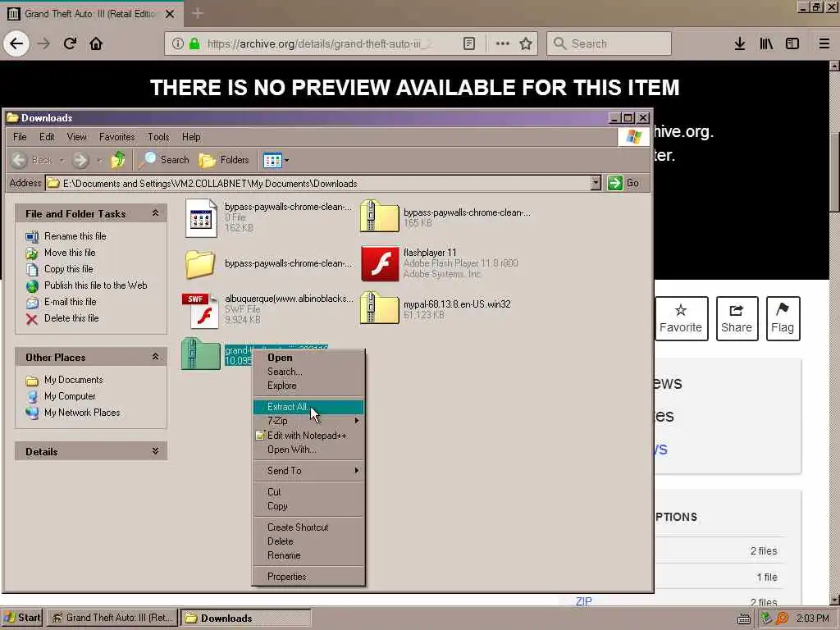
Task: Click Go button next to address
Action: click(623, 183)
